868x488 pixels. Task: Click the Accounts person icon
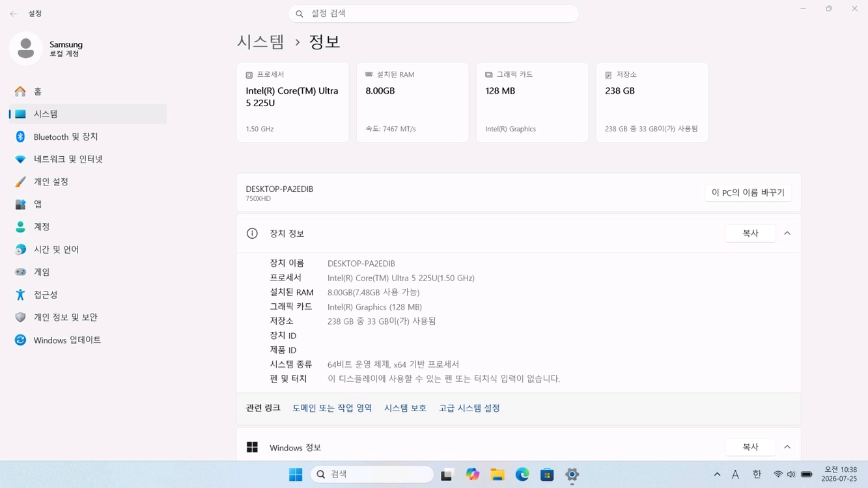tap(21, 227)
